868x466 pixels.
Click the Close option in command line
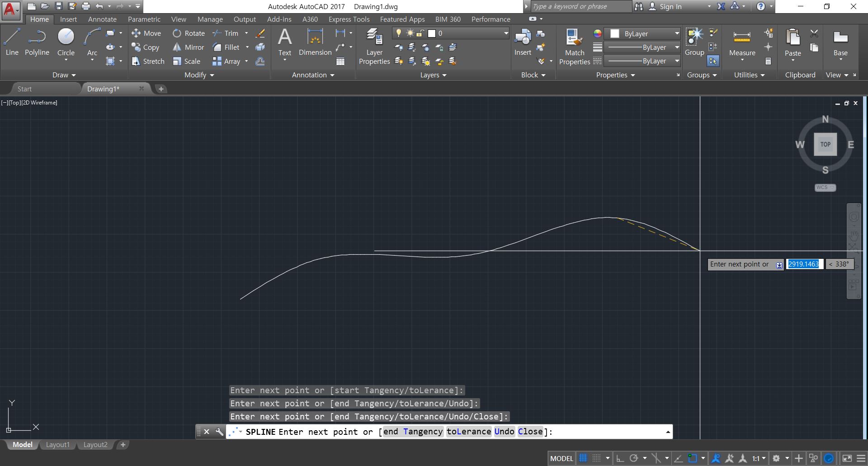coord(530,432)
